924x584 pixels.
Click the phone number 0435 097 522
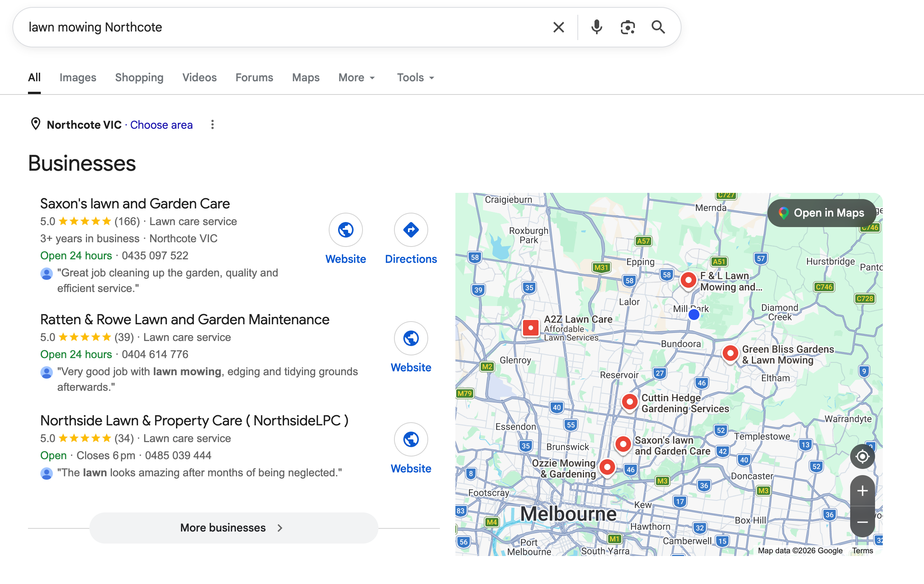[155, 256]
